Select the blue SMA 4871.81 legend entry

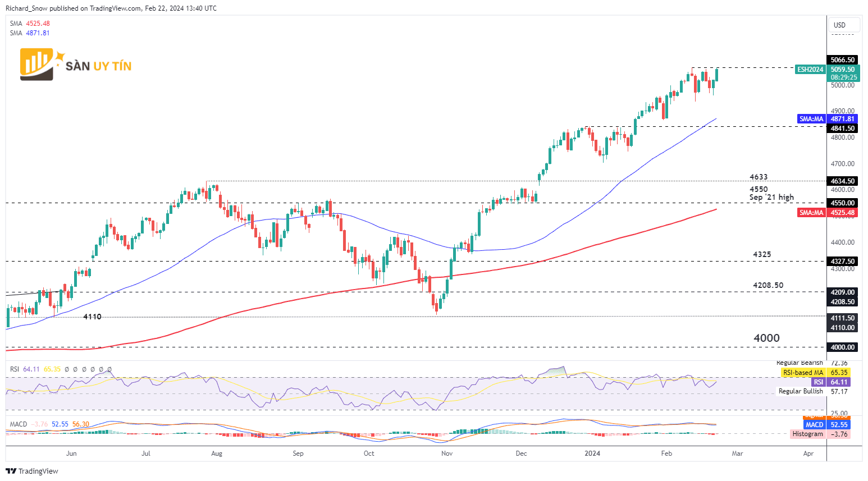30,33
